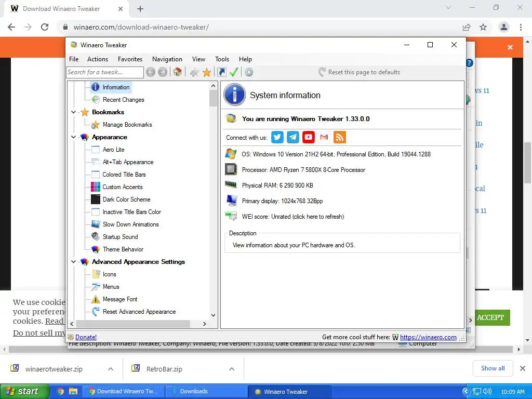Expand RetroBar.zip download options chevron
Viewport: 532px width, 399px height.
(232, 369)
